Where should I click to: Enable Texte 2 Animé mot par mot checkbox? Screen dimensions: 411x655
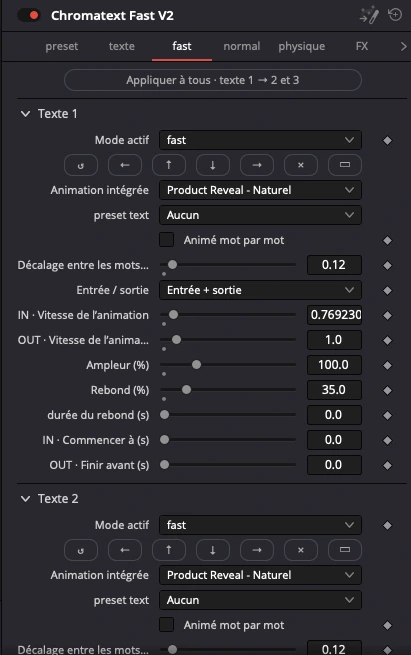click(x=167, y=625)
